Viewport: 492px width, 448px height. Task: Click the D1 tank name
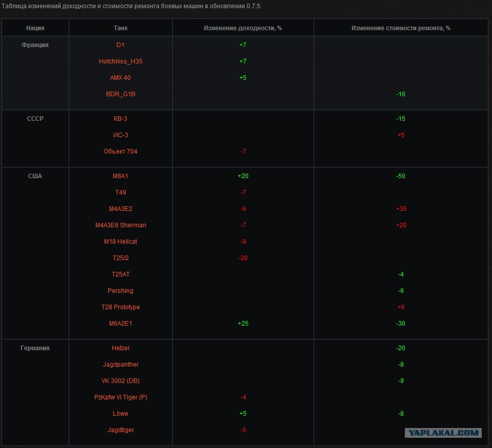pos(120,45)
